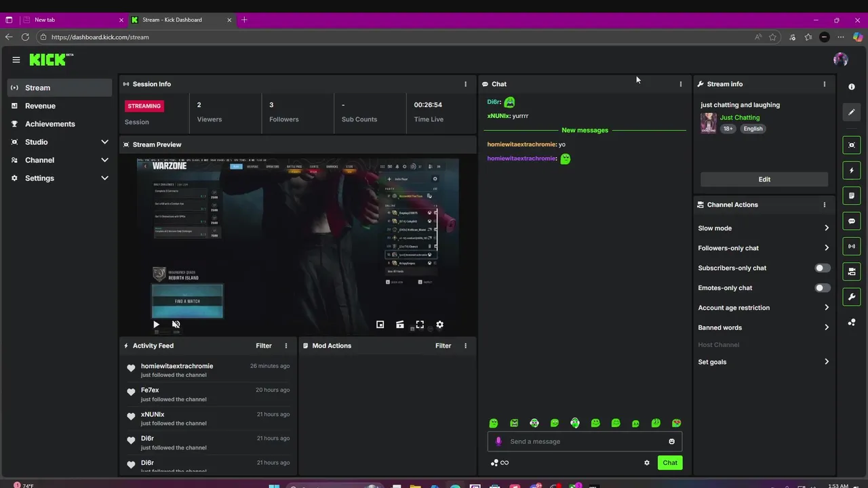Open Mod Actions three-dot options

click(465, 346)
